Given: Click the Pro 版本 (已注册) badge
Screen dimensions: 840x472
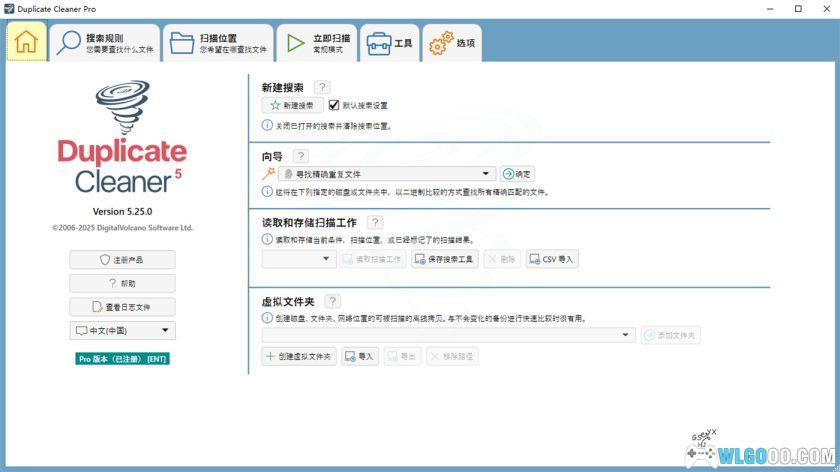Looking at the screenshot, I should click(122, 359).
